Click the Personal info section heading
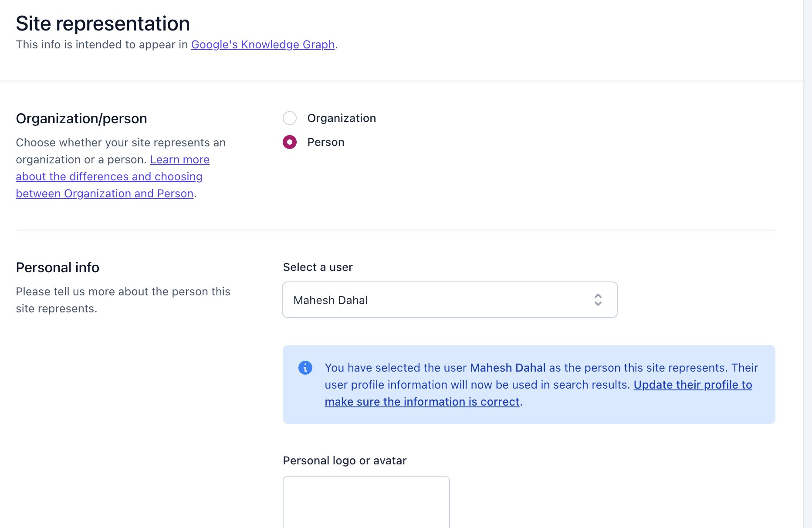 click(57, 267)
